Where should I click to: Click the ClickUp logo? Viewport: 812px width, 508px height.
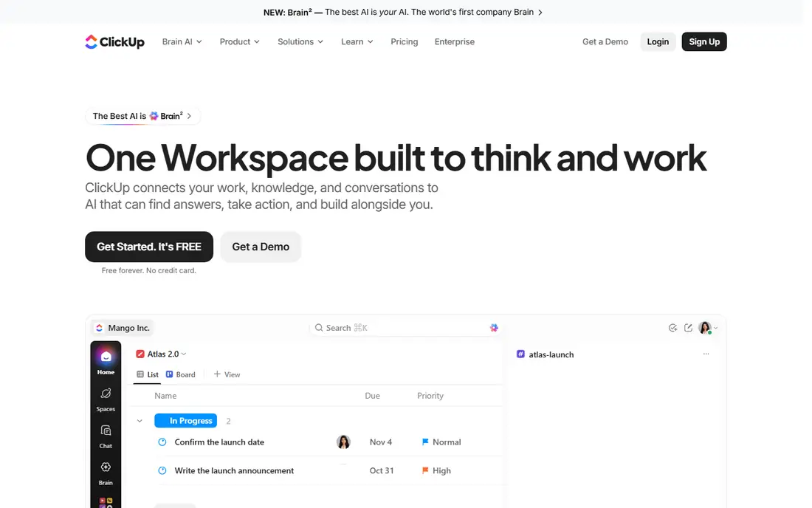[x=114, y=42]
